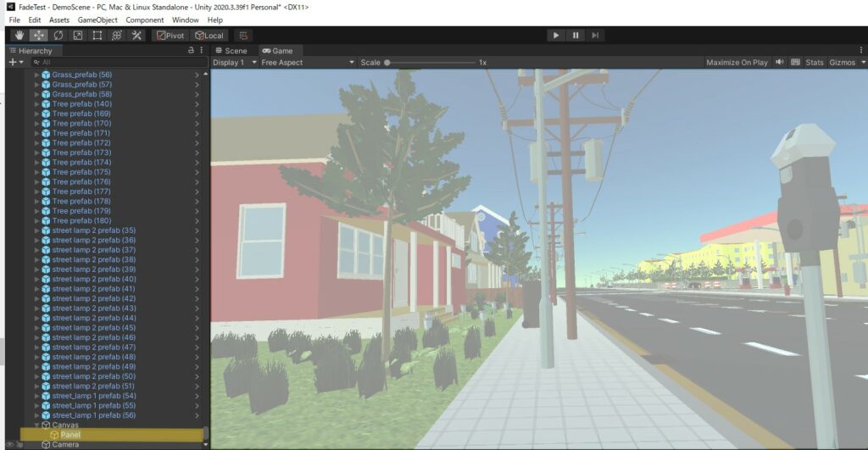868x450 pixels.
Task: Click the Canvas object icon
Action: click(46, 425)
